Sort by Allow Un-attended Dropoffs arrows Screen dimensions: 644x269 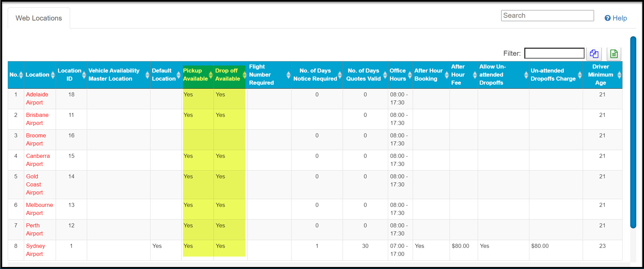point(526,75)
